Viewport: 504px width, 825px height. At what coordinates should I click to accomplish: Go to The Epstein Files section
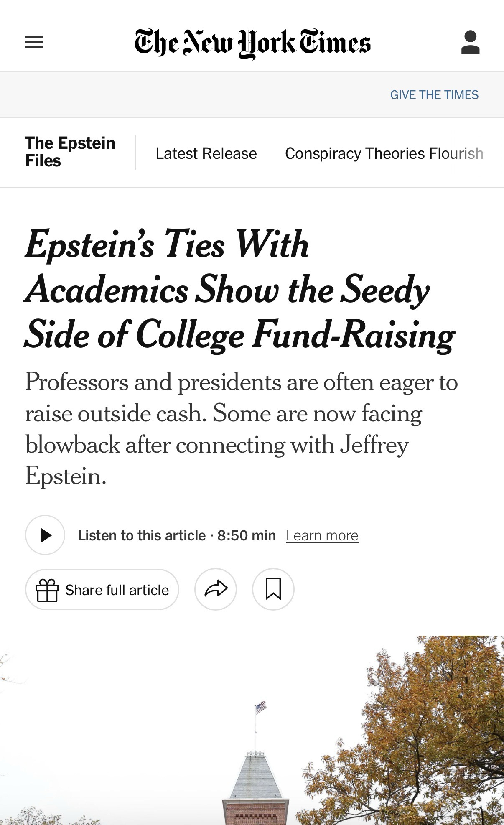[x=70, y=152]
